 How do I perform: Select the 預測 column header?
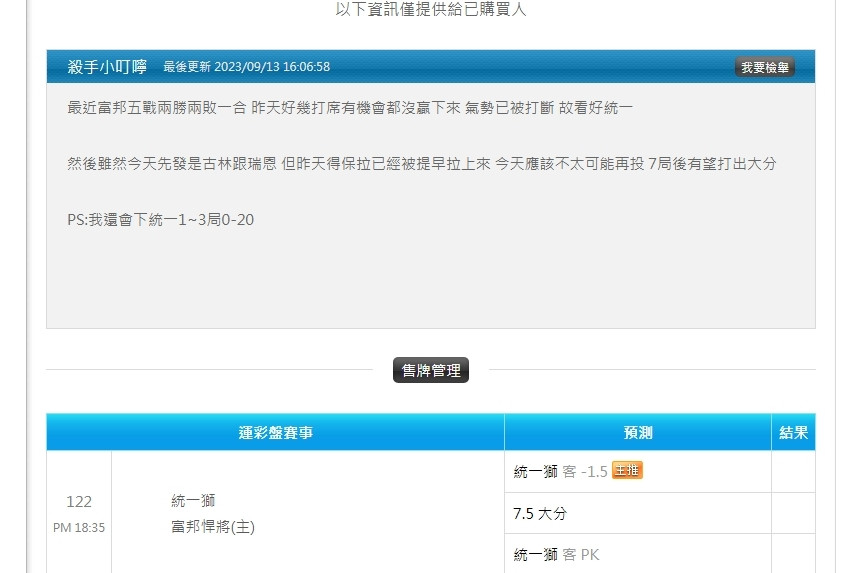pyautogui.click(x=638, y=432)
